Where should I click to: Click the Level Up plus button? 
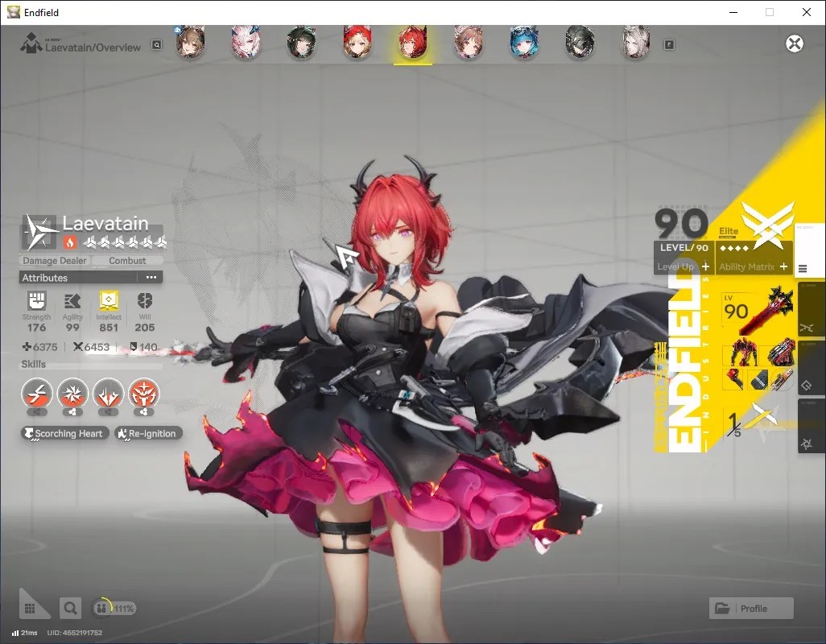coord(705,267)
